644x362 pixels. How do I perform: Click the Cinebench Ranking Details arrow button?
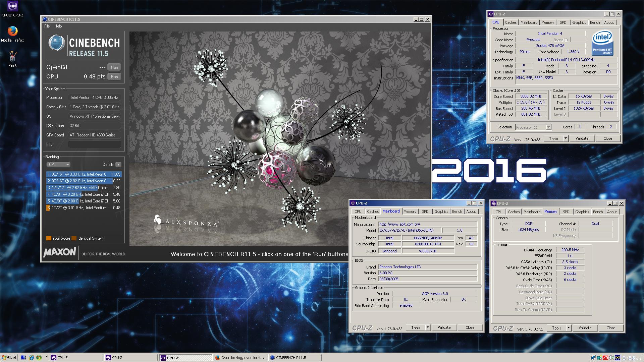pos(118,165)
